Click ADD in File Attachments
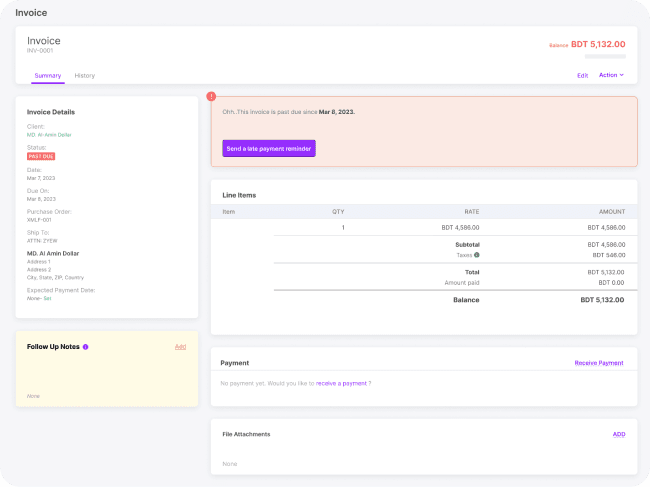Image resolution: width=650 pixels, height=487 pixels. [x=618, y=434]
